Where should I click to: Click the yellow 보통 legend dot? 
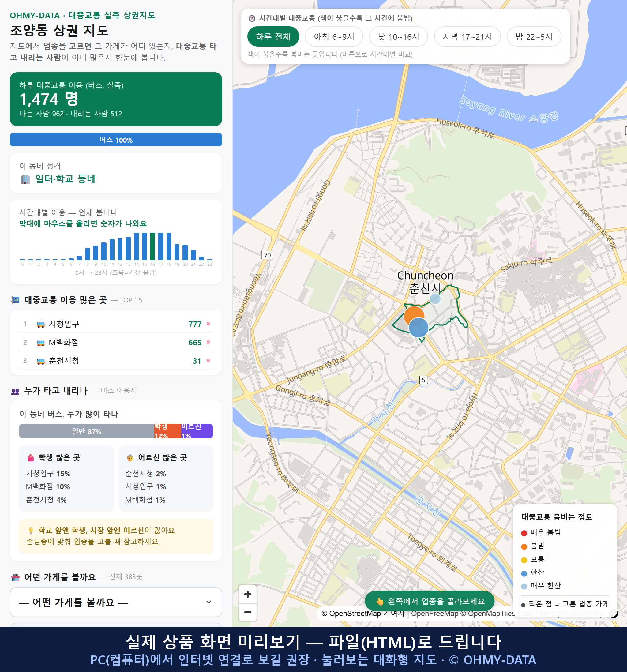pos(524,560)
